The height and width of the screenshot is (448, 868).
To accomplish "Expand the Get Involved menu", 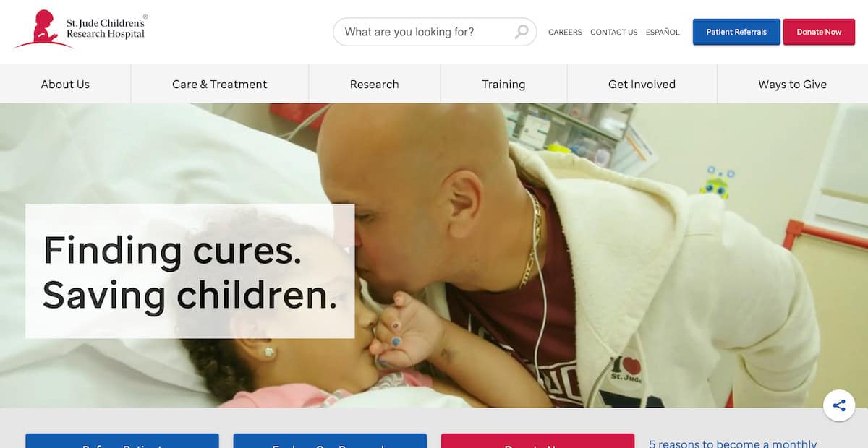I will [642, 84].
